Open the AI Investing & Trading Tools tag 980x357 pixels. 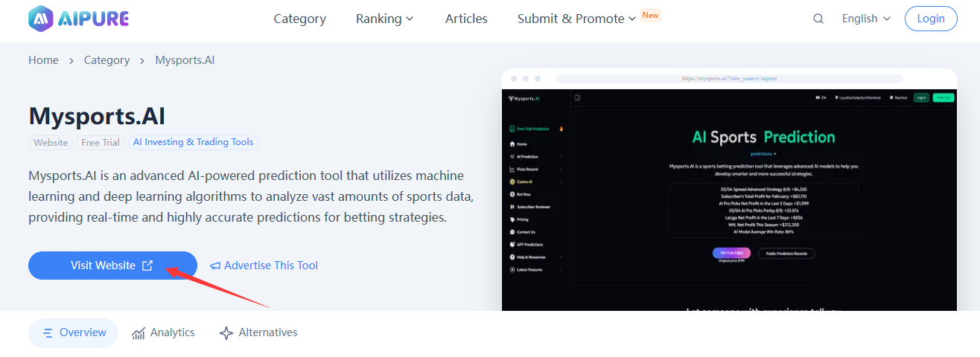coord(194,142)
